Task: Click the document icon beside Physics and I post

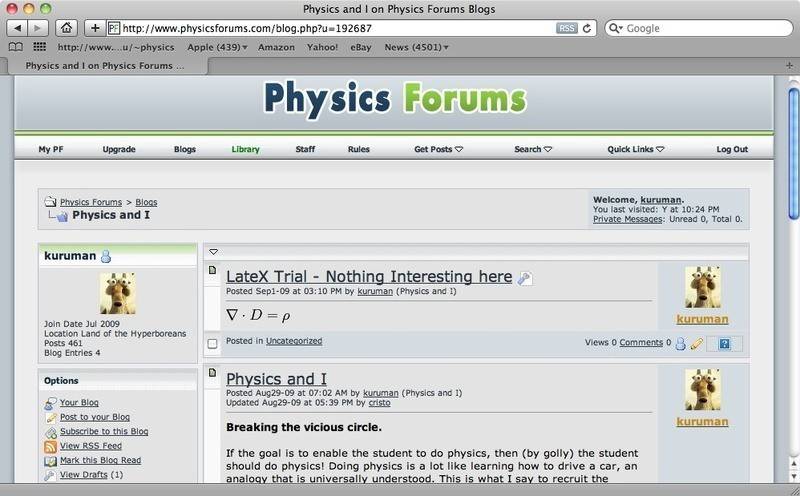Action: point(213,373)
